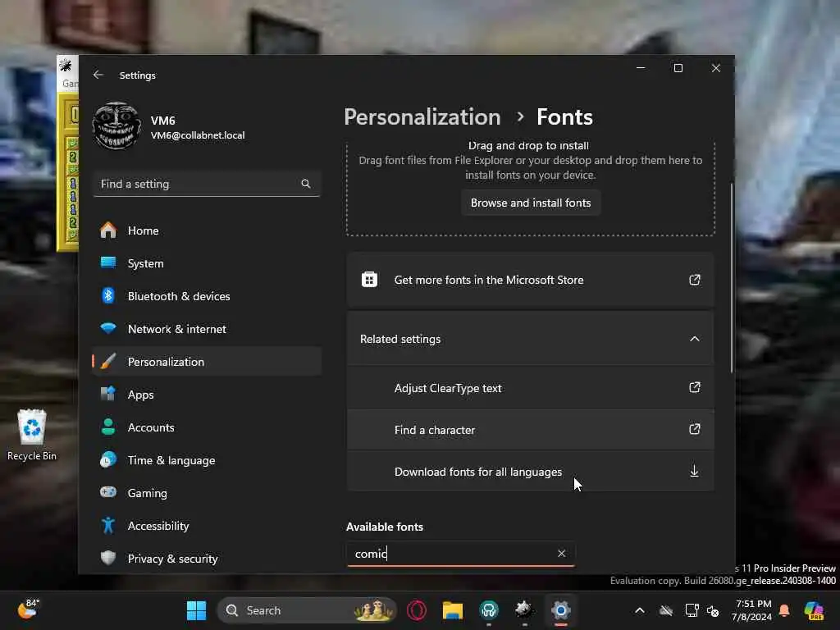Screen dimensions: 840x630
Task: Open Adjust ClearType text
Action: [x=531, y=388]
